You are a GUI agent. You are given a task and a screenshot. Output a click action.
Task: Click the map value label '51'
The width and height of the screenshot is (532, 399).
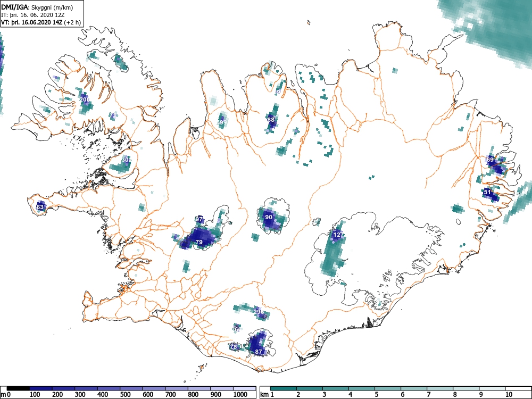click(x=487, y=192)
